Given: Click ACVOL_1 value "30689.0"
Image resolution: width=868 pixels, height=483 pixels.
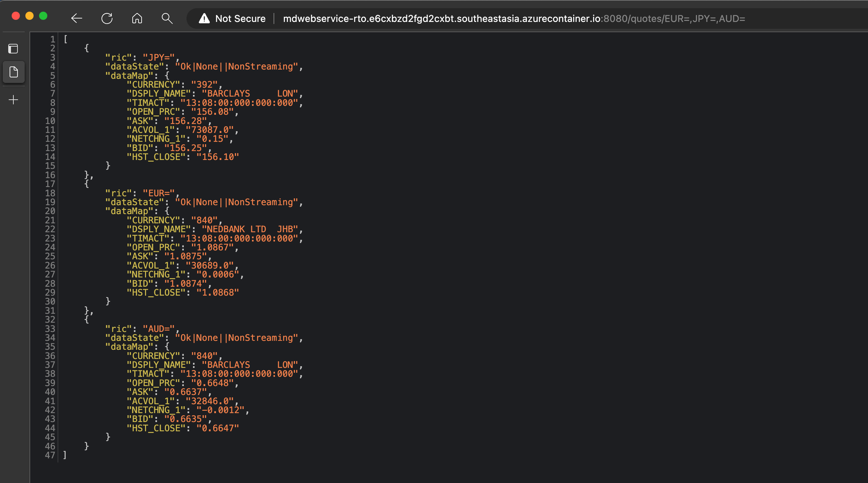Looking at the screenshot, I should point(210,265).
